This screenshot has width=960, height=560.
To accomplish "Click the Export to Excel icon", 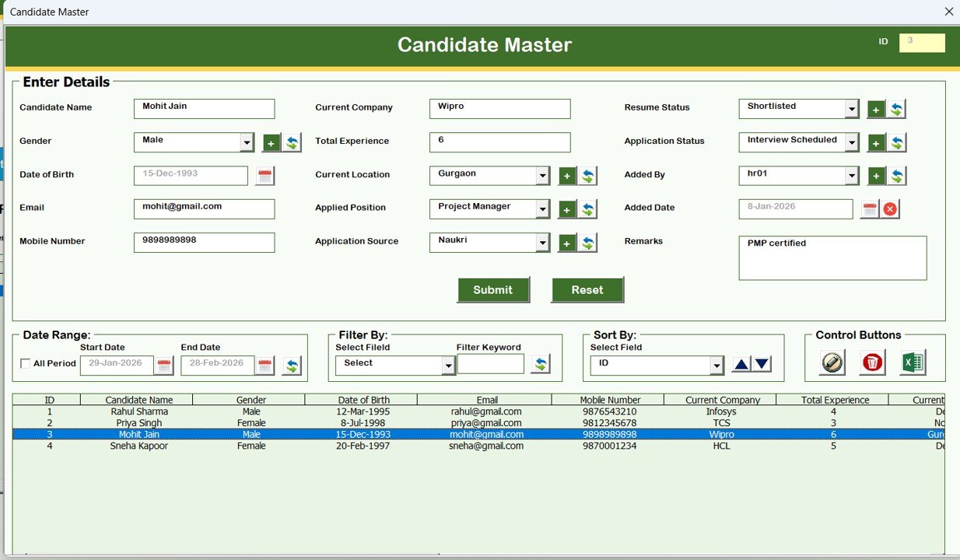I will [x=912, y=362].
